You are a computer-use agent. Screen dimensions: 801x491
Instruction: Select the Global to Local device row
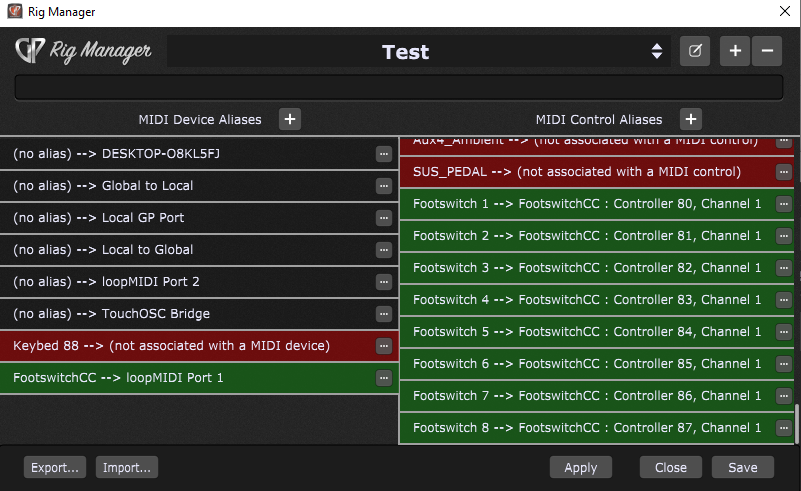tap(190, 186)
